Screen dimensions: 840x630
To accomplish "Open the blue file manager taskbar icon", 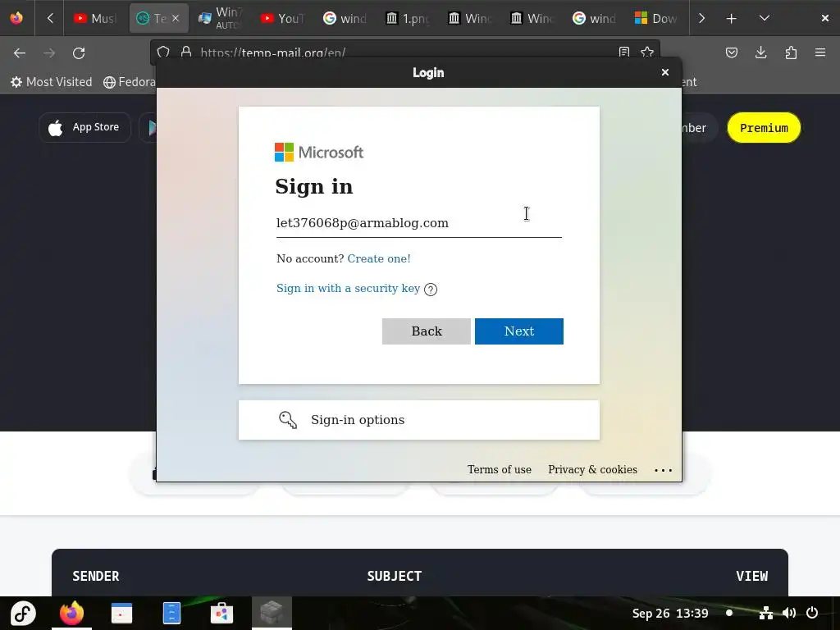I will [171, 613].
